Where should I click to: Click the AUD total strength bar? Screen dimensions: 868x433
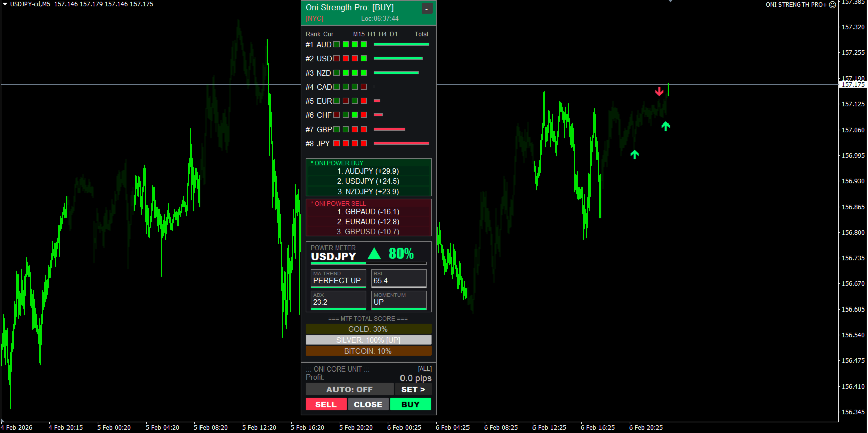[x=402, y=44]
